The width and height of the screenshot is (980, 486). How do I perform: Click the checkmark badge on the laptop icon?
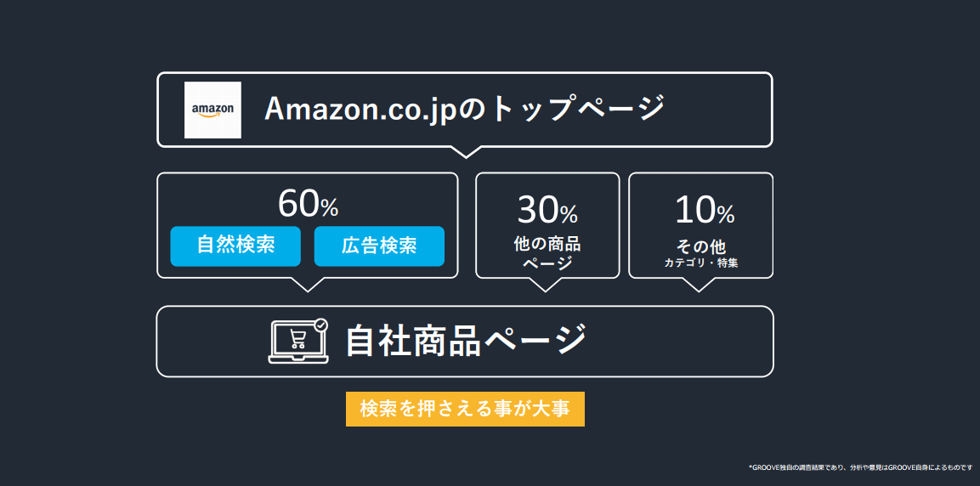pos(320,325)
